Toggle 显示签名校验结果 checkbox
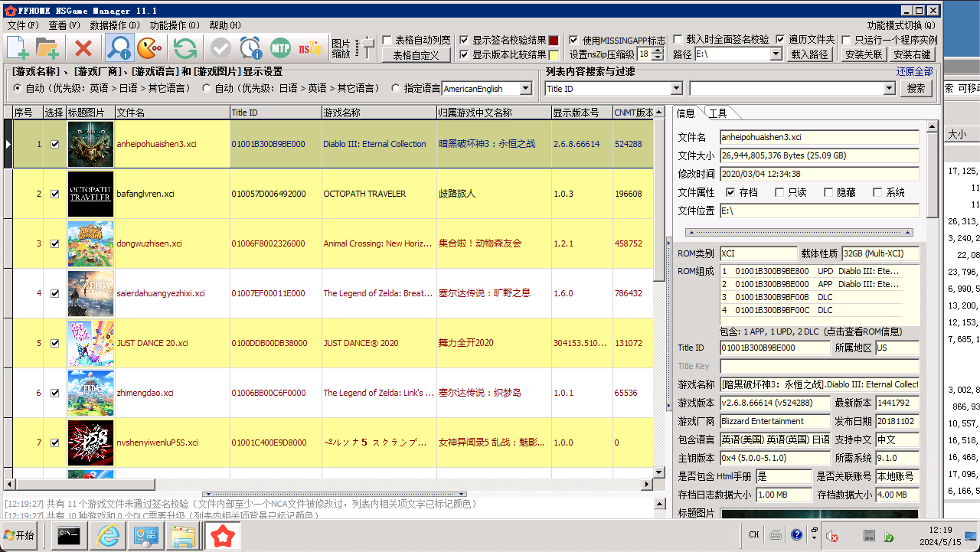 point(464,40)
